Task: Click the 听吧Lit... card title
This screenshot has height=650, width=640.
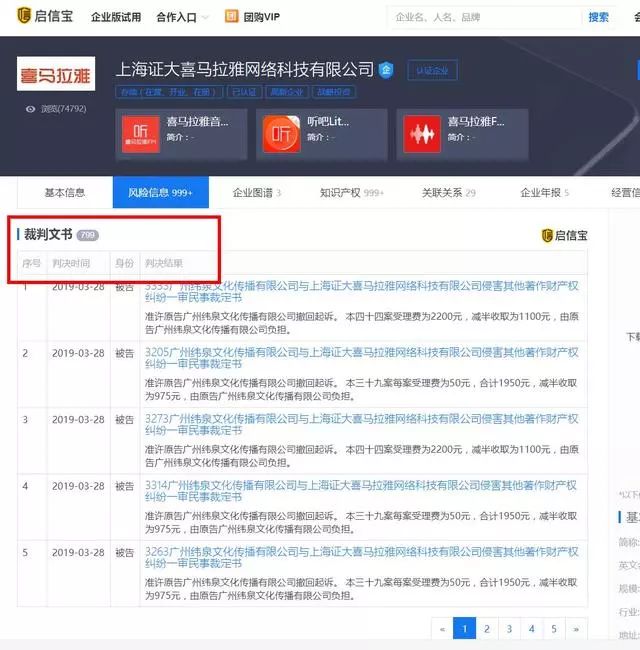Action: pos(328,122)
